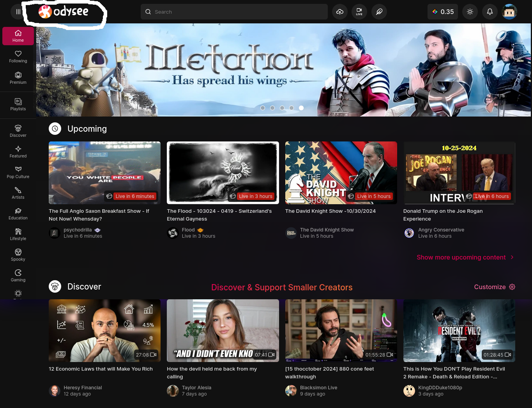
Task: Select Home in the sidebar
Action: tap(18, 36)
